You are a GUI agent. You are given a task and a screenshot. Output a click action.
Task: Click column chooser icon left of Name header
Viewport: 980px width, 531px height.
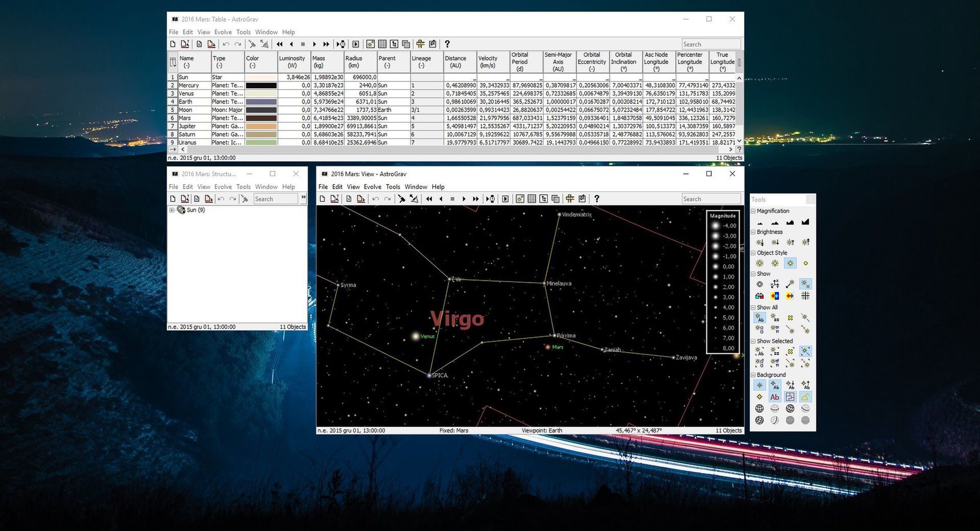tap(173, 62)
